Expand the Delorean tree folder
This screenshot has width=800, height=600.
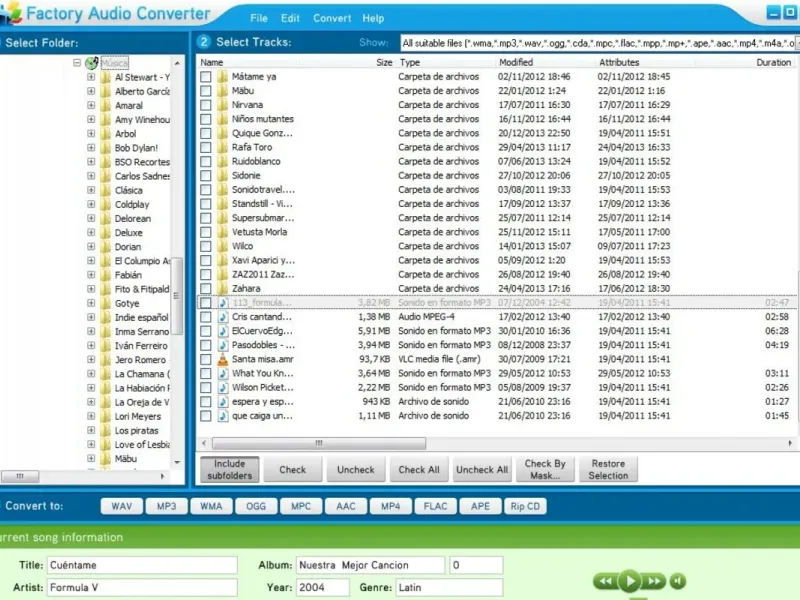click(91, 218)
